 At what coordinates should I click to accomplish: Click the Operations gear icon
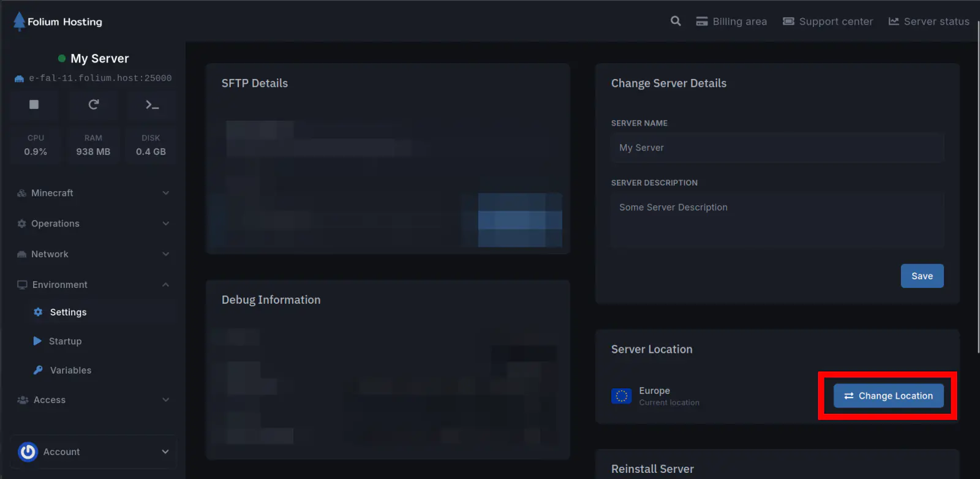[x=22, y=224]
